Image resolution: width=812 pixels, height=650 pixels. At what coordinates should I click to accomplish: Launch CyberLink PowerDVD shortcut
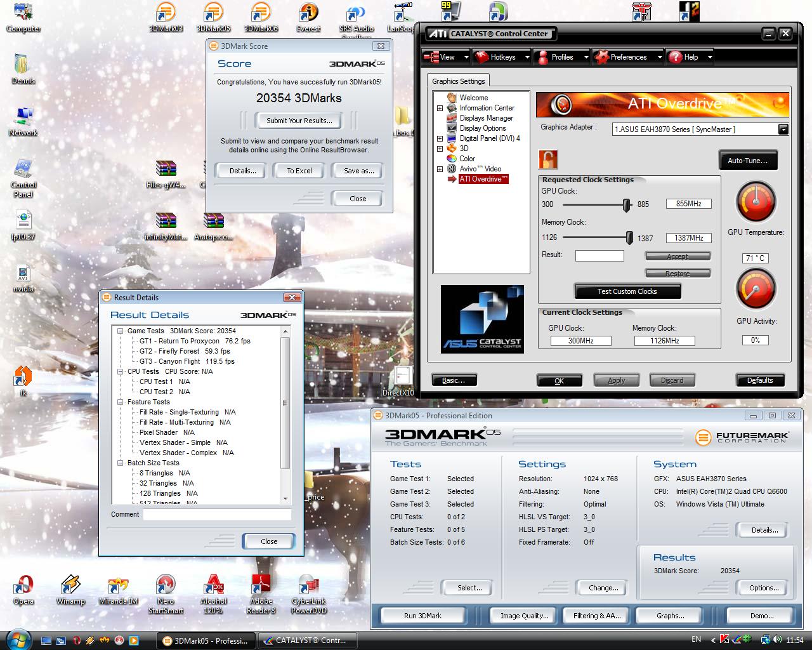click(x=309, y=594)
